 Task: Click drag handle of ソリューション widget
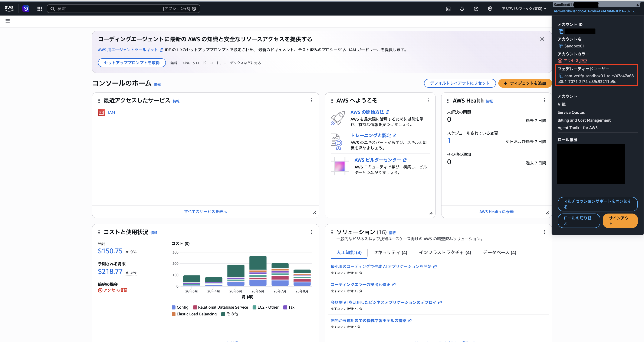(332, 232)
